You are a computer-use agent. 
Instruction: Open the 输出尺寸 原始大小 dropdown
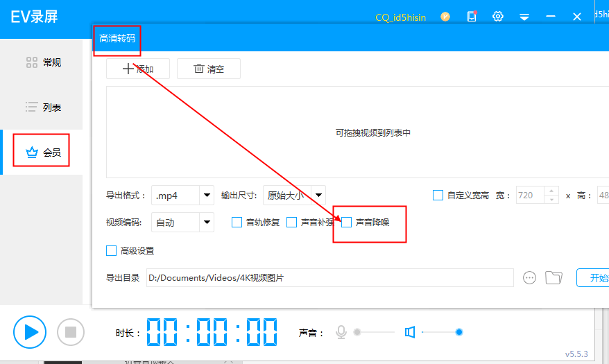point(294,196)
